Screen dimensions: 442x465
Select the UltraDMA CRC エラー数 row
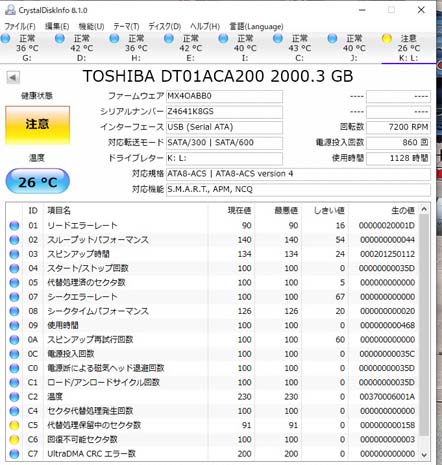(212, 454)
